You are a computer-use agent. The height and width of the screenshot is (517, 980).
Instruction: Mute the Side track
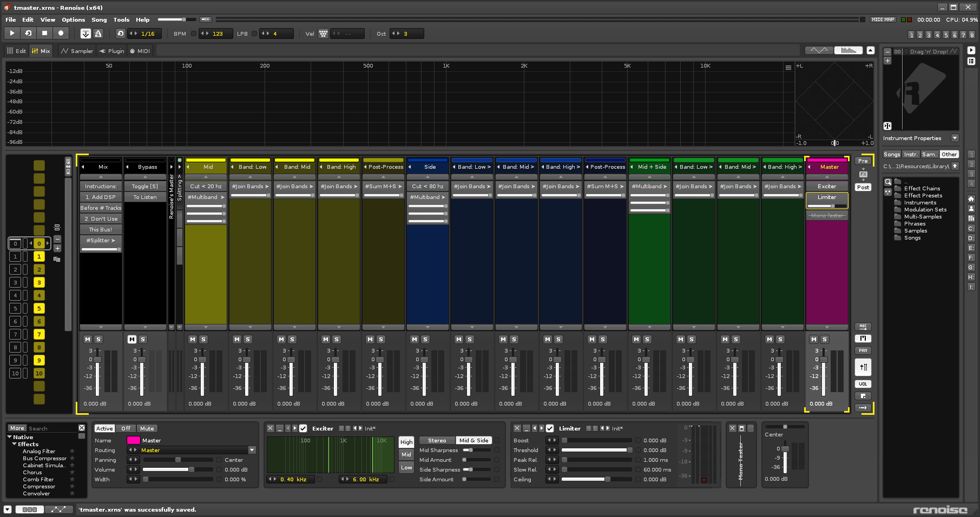(415, 339)
